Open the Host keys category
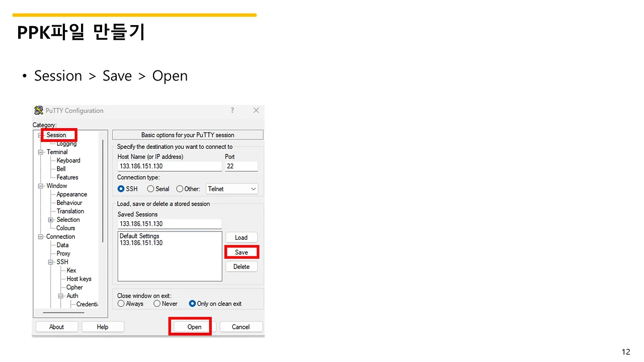644x362 pixels. (x=79, y=279)
